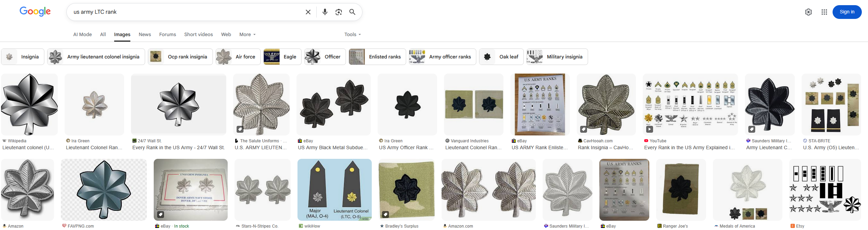
Task: Filter by the Insignia chip
Action: (x=23, y=57)
